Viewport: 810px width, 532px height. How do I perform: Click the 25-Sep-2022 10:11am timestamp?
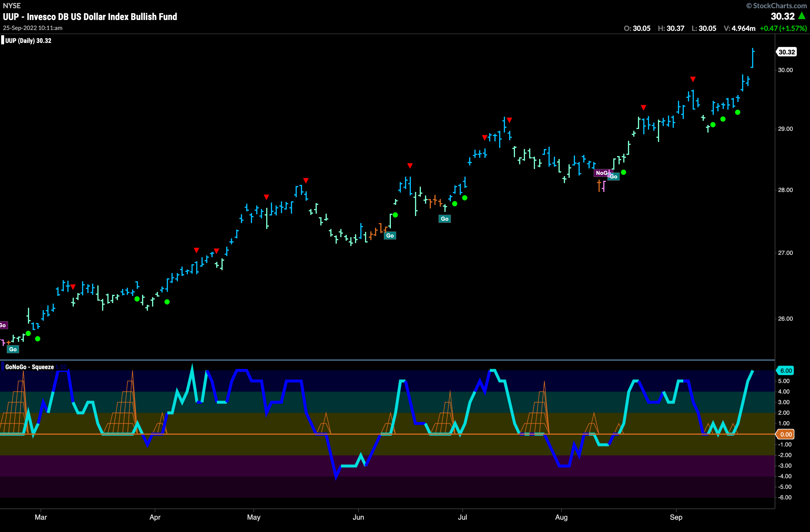[x=33, y=28]
